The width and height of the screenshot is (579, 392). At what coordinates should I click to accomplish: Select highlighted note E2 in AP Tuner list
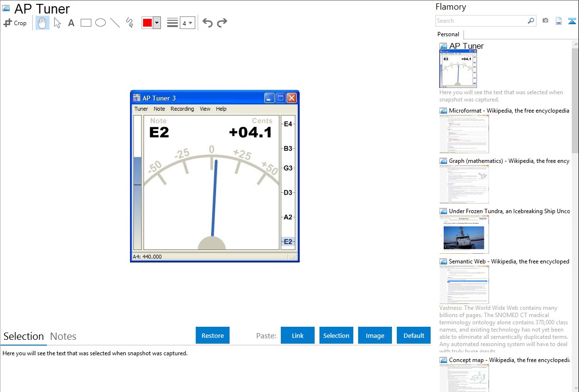coord(288,242)
